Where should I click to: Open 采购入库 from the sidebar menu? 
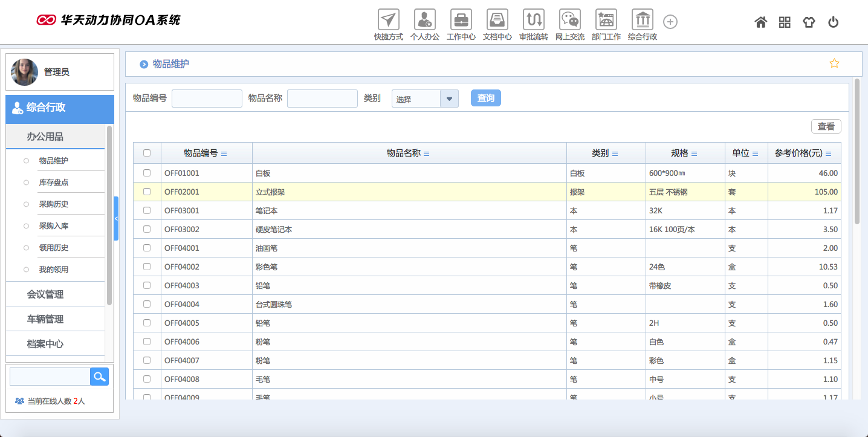pos(54,226)
